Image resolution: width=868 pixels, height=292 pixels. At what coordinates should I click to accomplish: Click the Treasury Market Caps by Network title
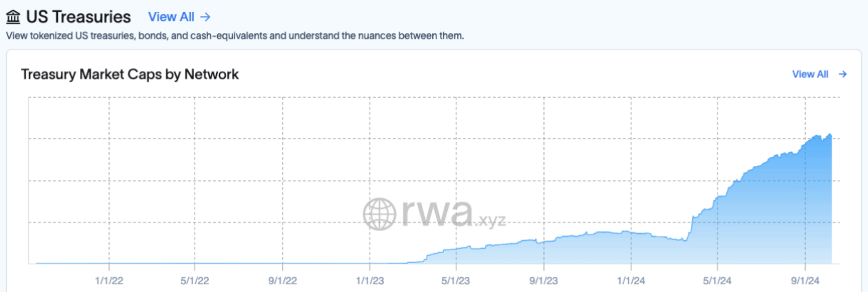130,74
